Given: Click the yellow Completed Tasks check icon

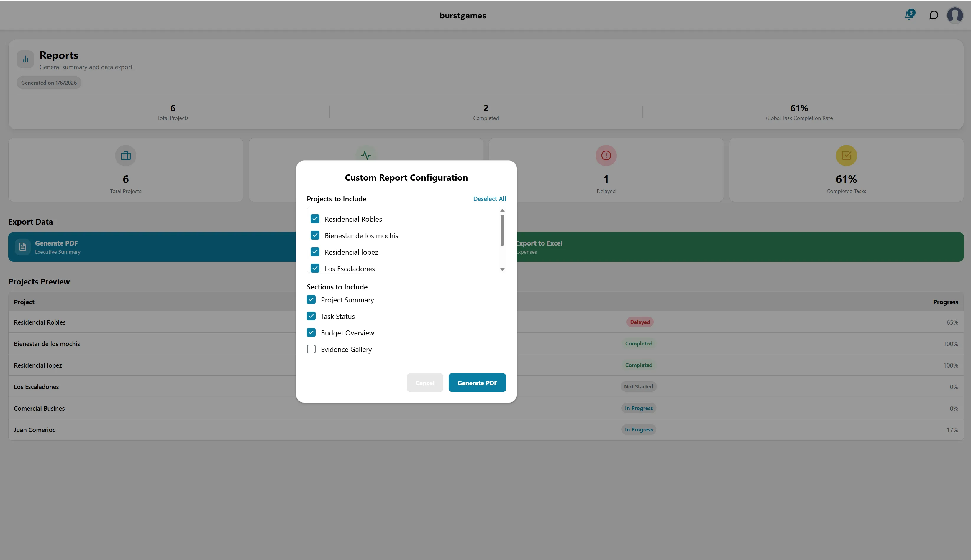Looking at the screenshot, I should tap(846, 156).
